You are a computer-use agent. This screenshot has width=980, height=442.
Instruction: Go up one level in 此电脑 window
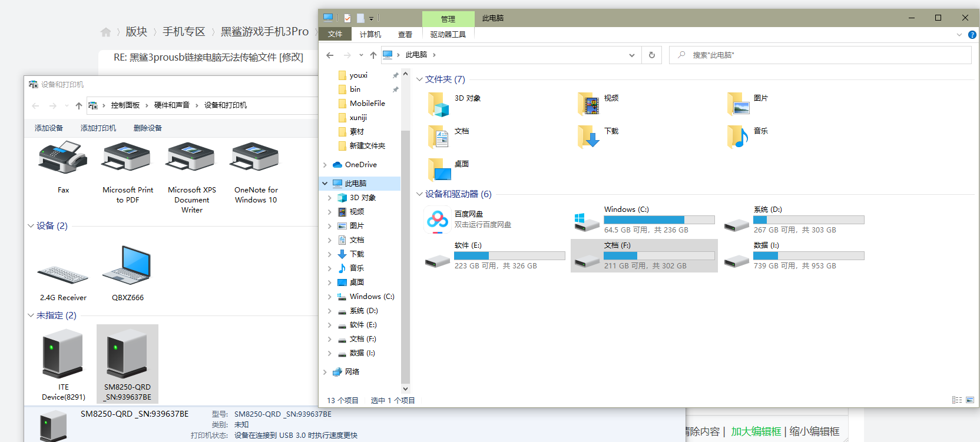373,55
